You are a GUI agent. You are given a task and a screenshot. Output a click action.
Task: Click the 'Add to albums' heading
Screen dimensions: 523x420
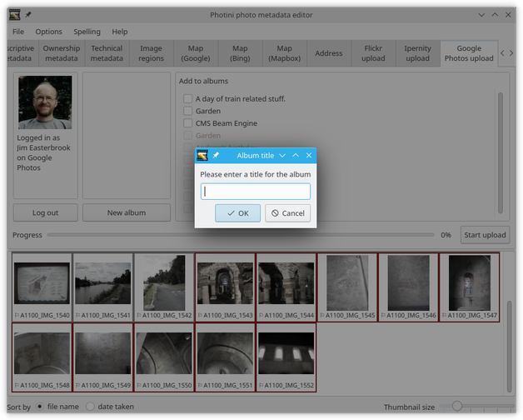pyautogui.click(x=203, y=81)
